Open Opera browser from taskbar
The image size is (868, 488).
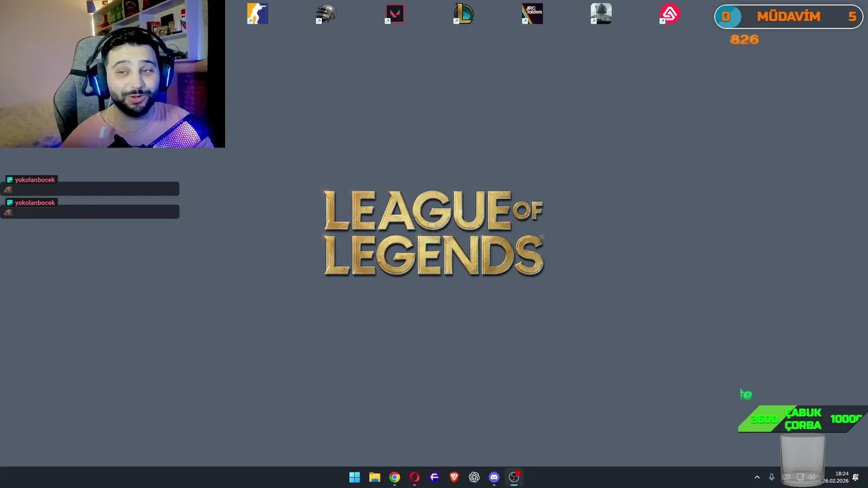coord(414,477)
